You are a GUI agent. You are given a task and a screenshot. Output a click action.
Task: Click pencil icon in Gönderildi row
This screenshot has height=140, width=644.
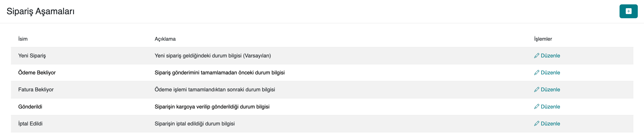coord(536,107)
